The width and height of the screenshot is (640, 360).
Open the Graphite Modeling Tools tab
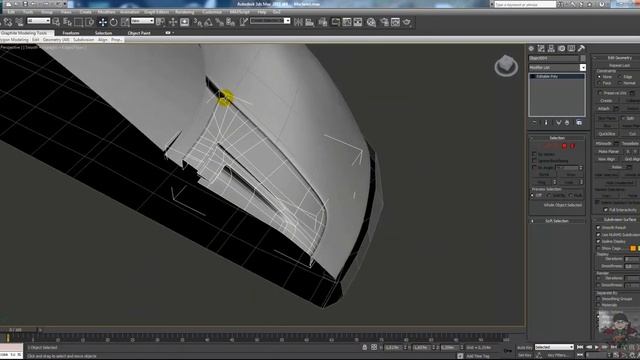pyautogui.click(x=24, y=33)
